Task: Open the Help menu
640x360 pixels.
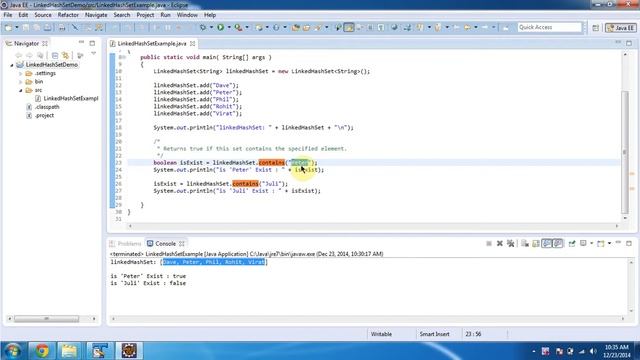Action: (x=210, y=15)
